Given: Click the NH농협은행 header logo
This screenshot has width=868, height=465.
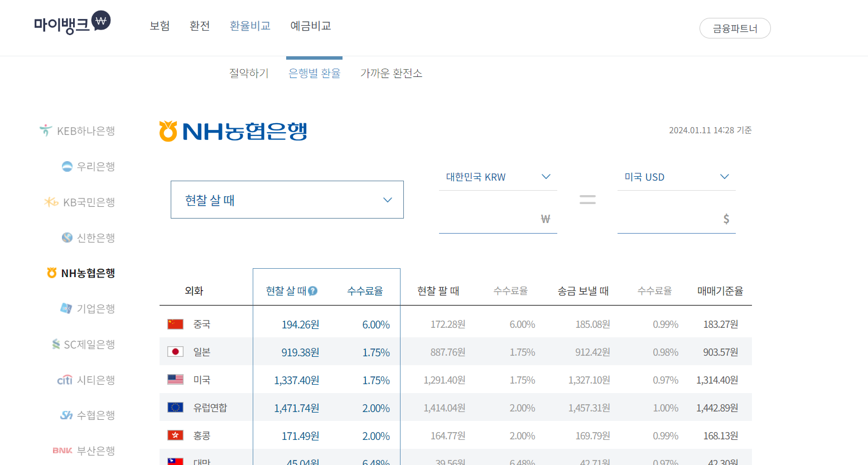Looking at the screenshot, I should tap(233, 132).
